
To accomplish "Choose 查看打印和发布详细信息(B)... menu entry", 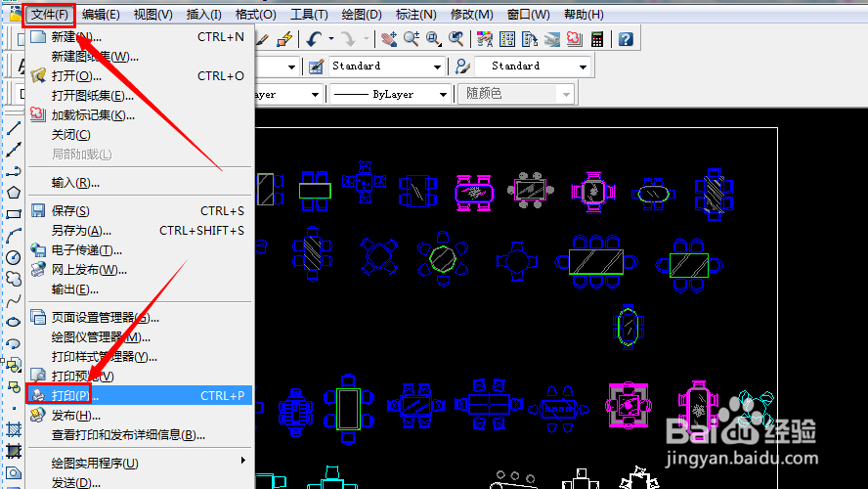I will coord(139,435).
